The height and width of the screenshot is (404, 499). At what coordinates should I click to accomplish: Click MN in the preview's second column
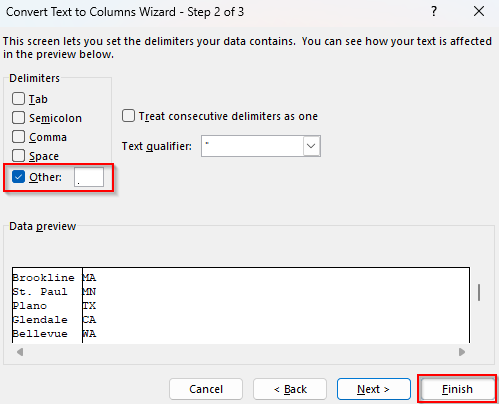click(x=89, y=292)
